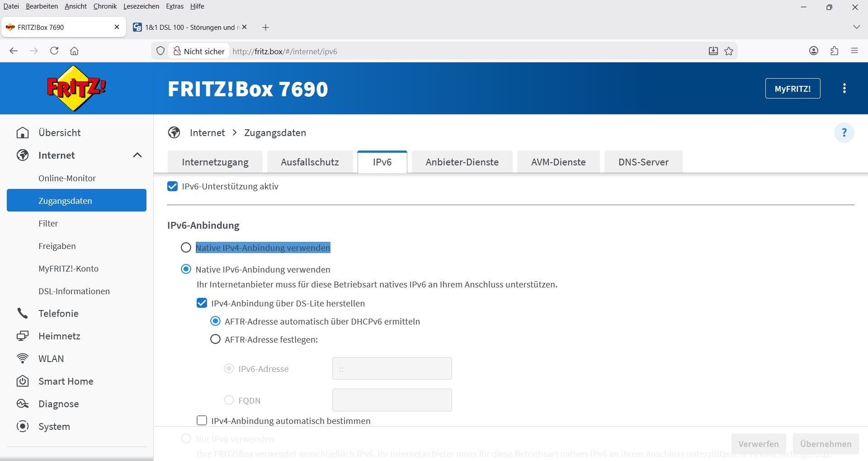Image resolution: width=868 pixels, height=461 pixels.
Task: Click the FQDN input field
Action: point(392,400)
